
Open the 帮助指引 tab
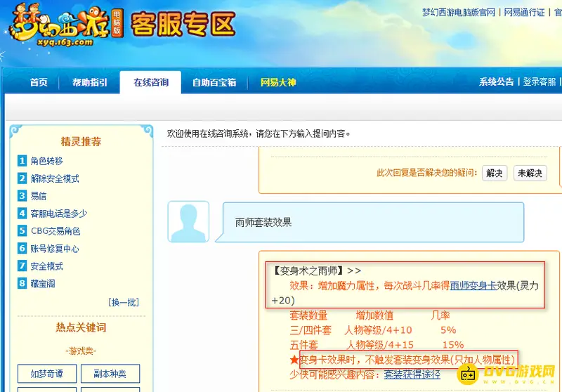click(x=90, y=82)
